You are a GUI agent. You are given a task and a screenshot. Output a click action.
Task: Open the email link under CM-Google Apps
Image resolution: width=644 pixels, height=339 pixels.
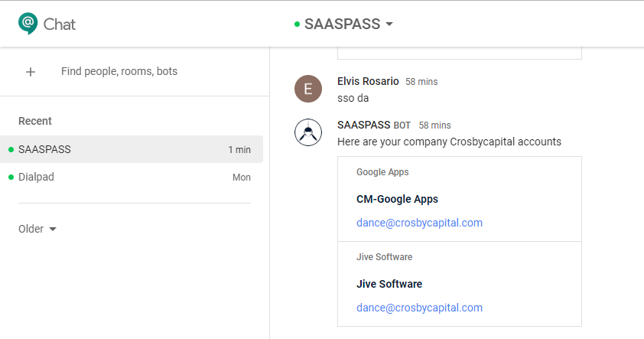pos(419,223)
